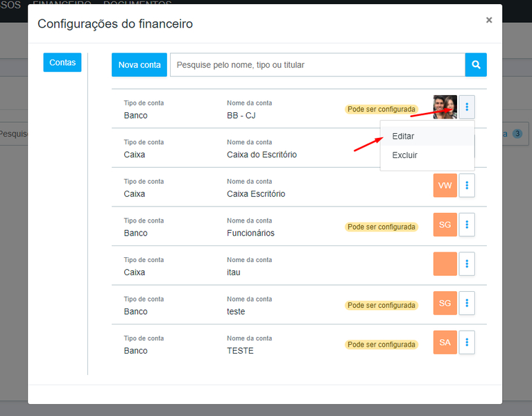Click the SA avatar on TESTE row
Viewport: 532px width, 416px height.
[445, 343]
